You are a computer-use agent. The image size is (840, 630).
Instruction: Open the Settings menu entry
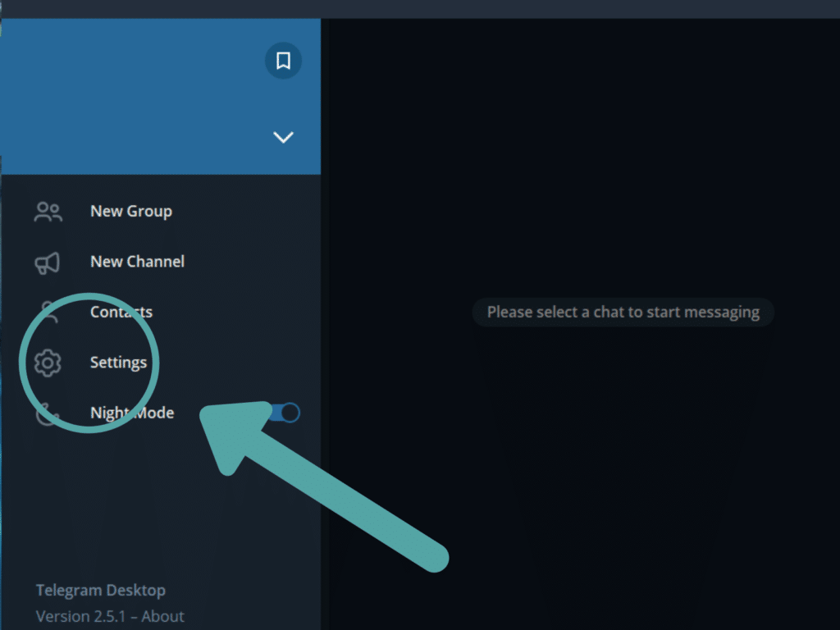(x=161, y=362)
